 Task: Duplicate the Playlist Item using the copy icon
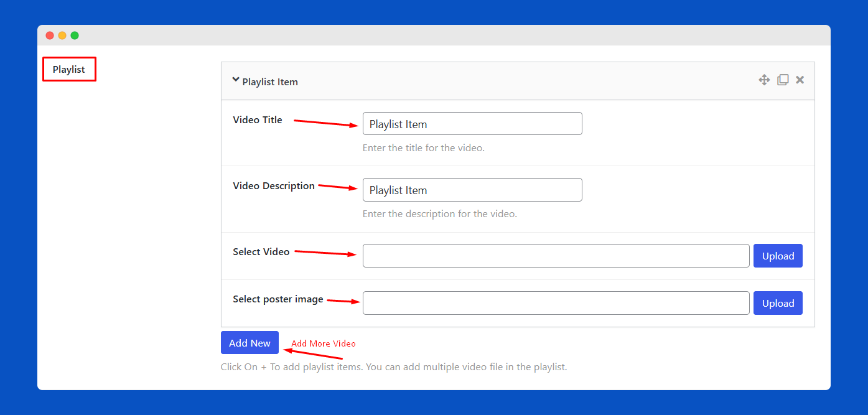click(x=783, y=80)
